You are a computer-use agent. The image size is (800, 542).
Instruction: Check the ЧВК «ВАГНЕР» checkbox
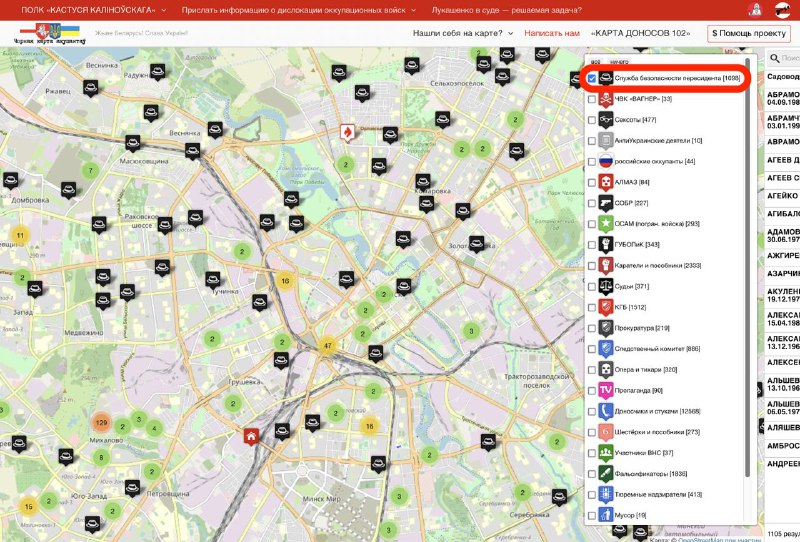[592, 99]
